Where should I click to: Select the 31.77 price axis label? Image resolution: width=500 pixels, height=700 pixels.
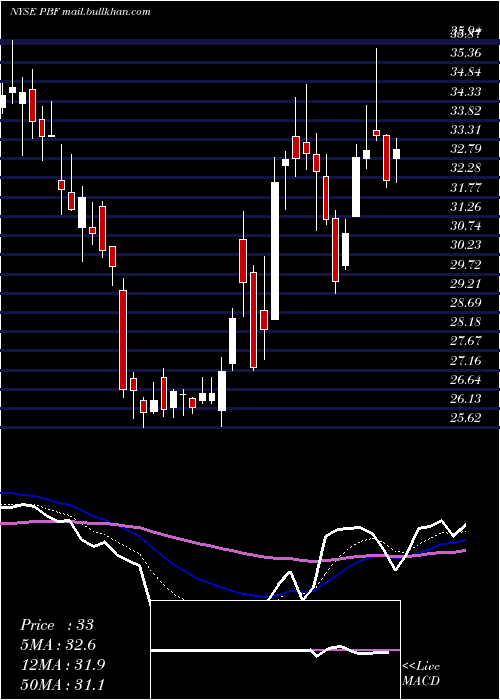point(466,188)
